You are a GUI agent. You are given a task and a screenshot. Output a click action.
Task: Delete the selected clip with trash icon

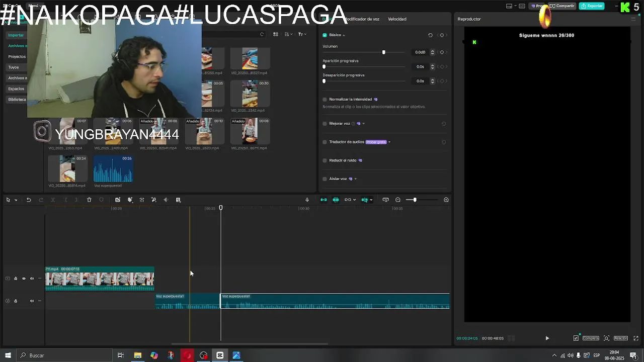89,200
